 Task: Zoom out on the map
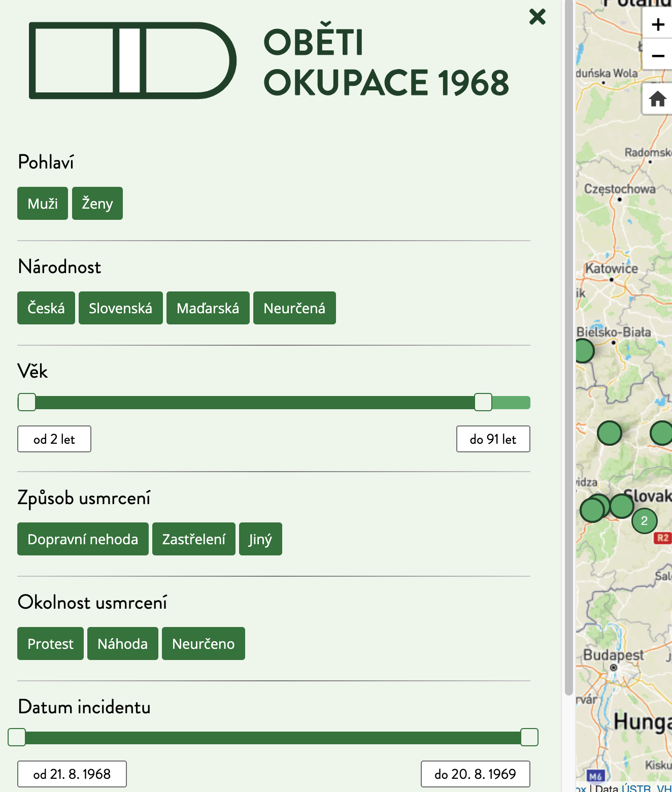point(658,55)
